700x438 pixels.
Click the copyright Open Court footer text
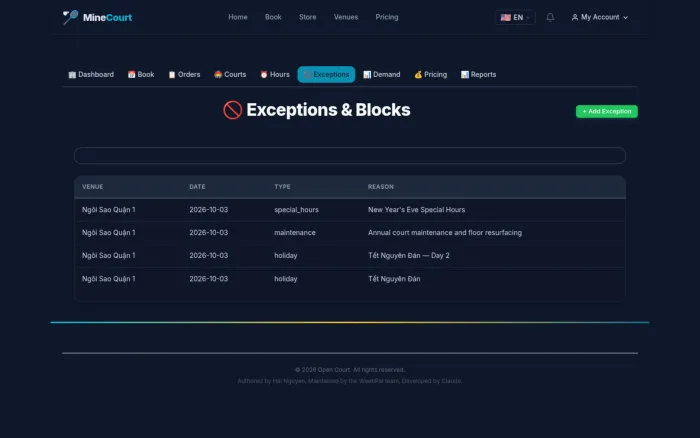click(x=350, y=370)
